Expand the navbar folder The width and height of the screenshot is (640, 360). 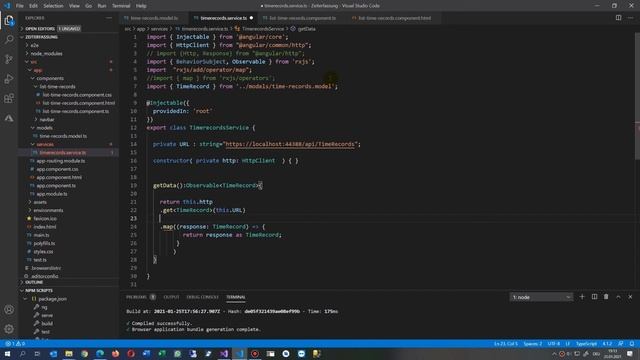click(x=47, y=120)
